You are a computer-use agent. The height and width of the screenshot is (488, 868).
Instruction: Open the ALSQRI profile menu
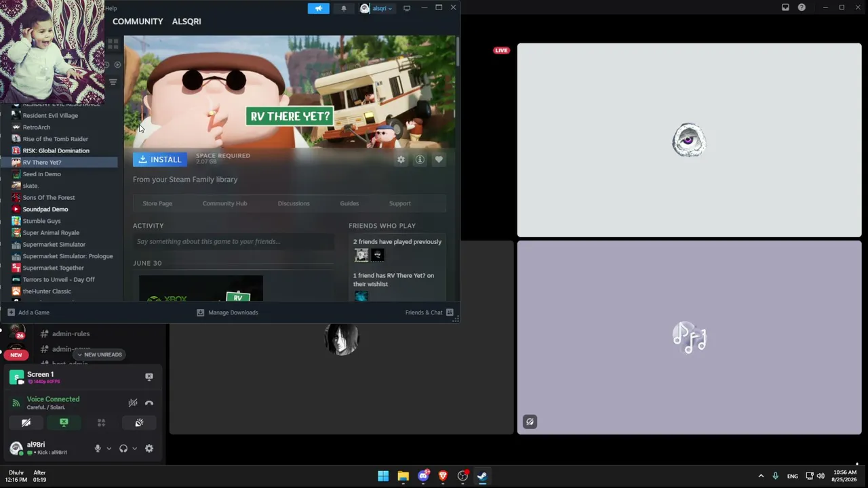186,22
